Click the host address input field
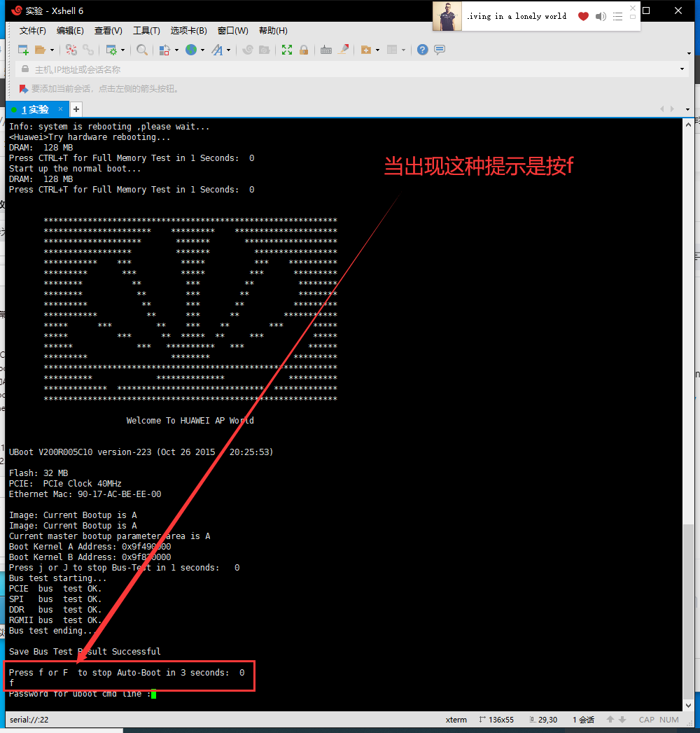 click(x=351, y=69)
